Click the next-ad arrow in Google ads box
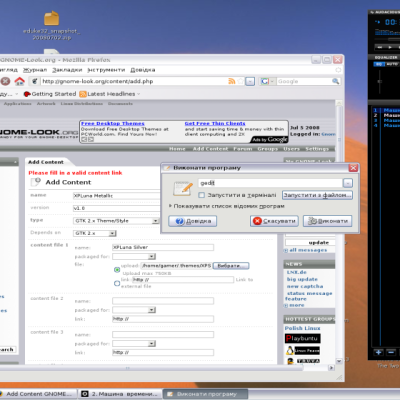 pos(91,139)
